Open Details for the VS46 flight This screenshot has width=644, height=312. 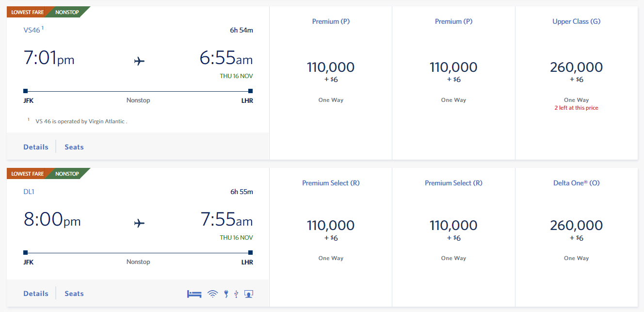point(36,147)
